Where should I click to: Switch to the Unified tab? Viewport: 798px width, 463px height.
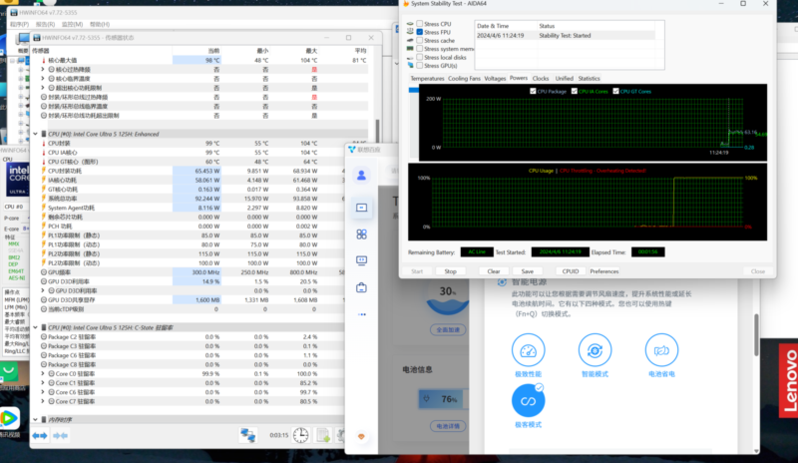pos(564,78)
